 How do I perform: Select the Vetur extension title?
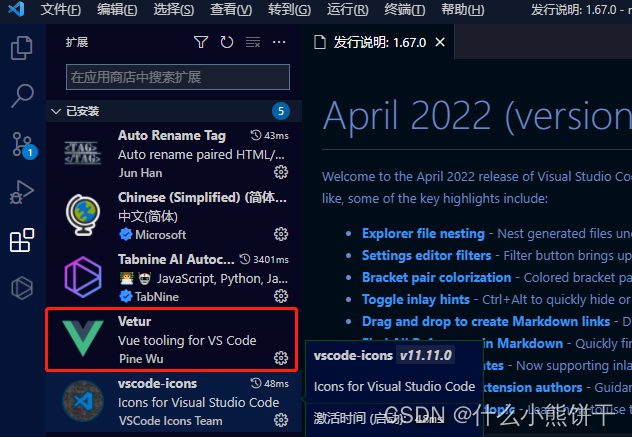(x=134, y=321)
